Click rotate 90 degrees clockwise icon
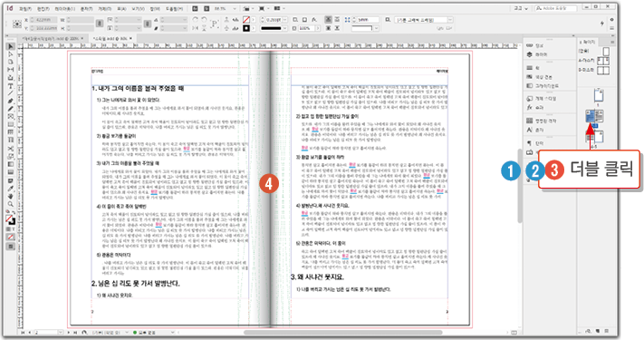 click(195, 20)
